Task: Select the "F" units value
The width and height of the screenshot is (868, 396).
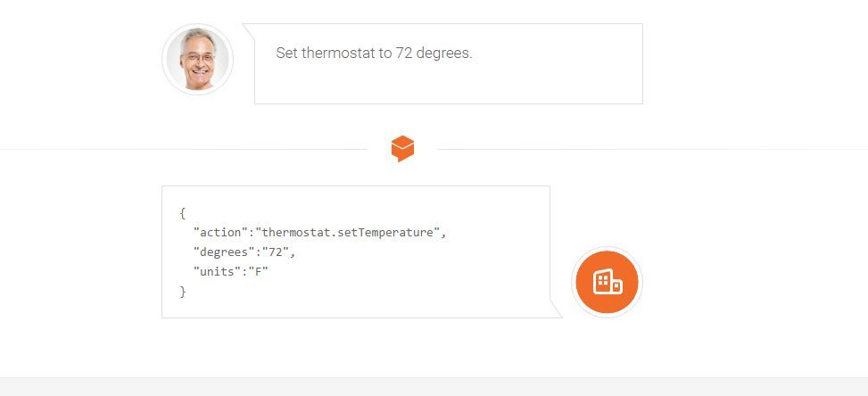Action: tap(258, 271)
